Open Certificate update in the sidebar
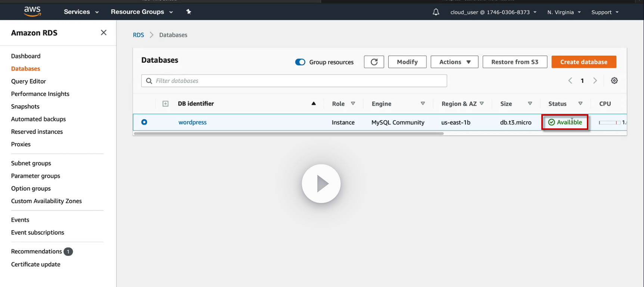This screenshot has width=644, height=287. point(36,264)
